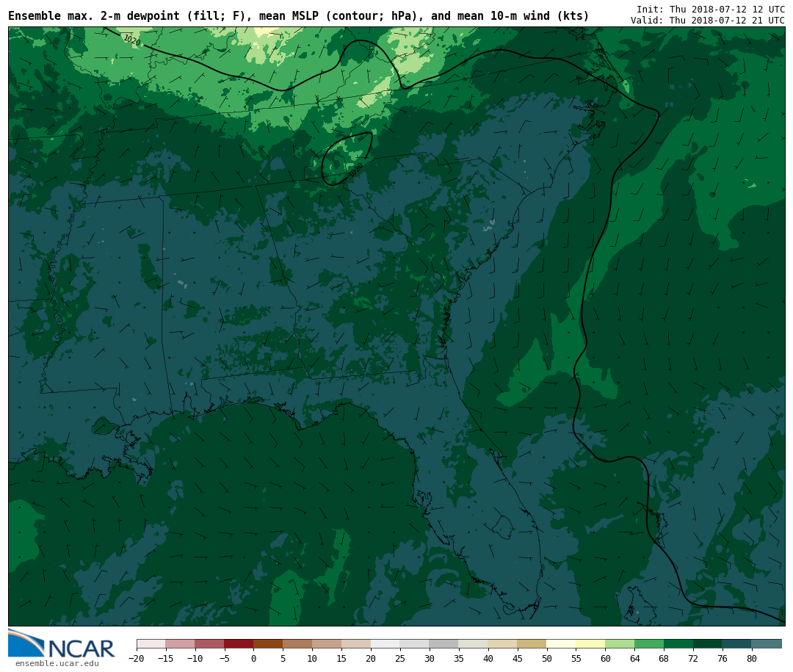The height and width of the screenshot is (672, 793).
Task: Pick the dark red -5 to 0 swatch
Action: click(239, 643)
